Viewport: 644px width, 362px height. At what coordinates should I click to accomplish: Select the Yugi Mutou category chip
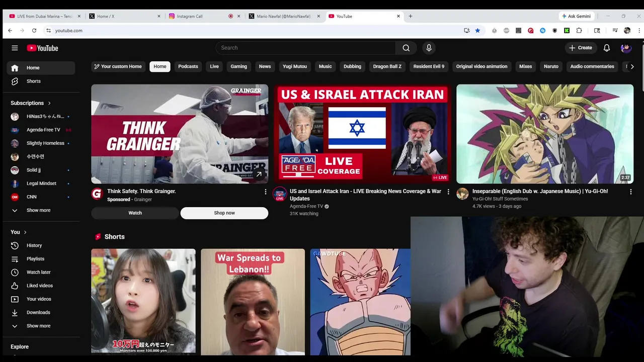(x=295, y=66)
